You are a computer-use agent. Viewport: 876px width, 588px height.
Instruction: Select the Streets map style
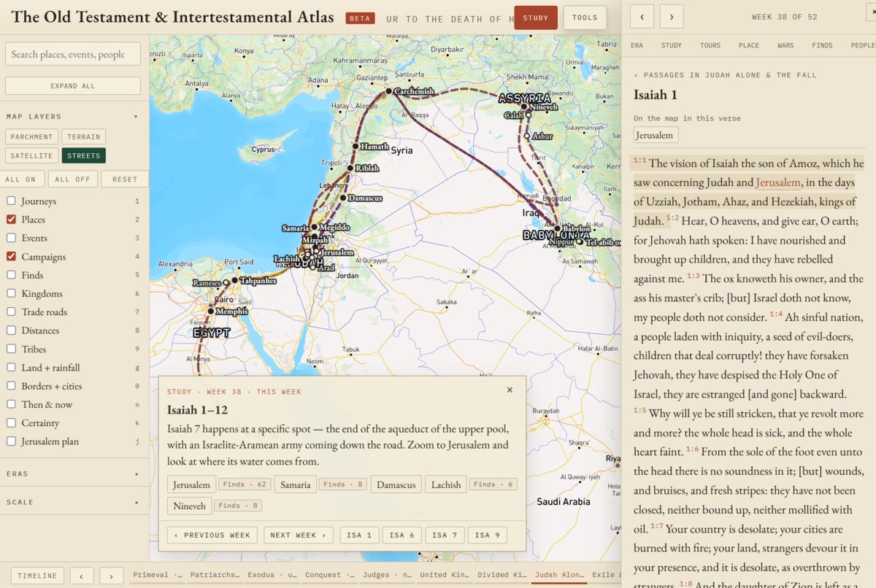(84, 155)
